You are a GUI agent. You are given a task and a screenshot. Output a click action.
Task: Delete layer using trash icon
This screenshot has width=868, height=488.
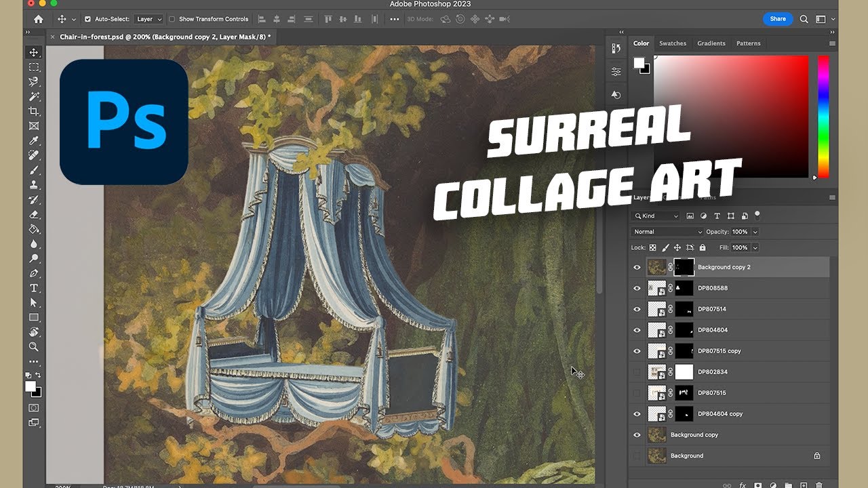pyautogui.click(x=818, y=485)
